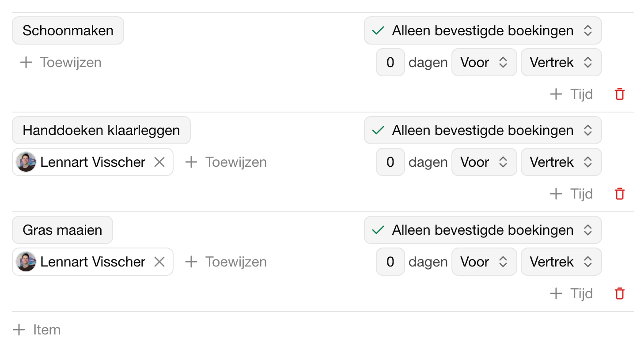The width and height of the screenshot is (644, 353).
Task: Assign someone to Schoonmaken via Toewijzen
Action: click(x=61, y=63)
